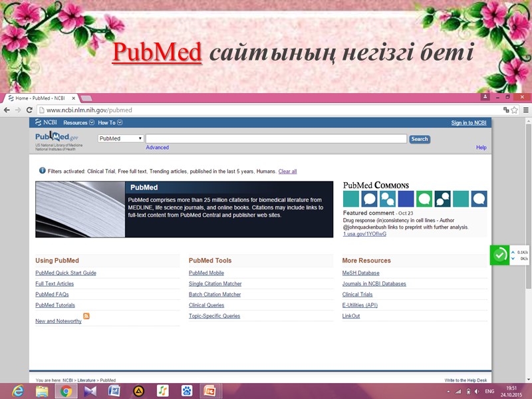Click the PubMed search input field
532x399 pixels.
pos(276,138)
